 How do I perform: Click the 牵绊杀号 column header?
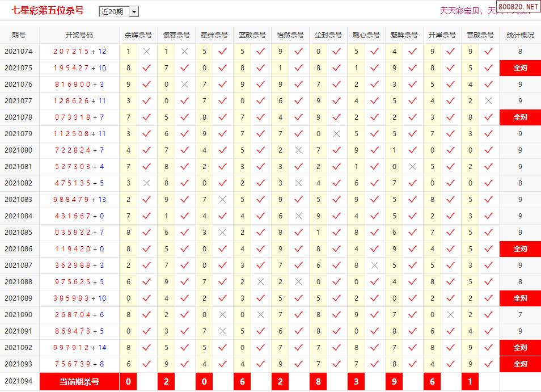click(214, 35)
